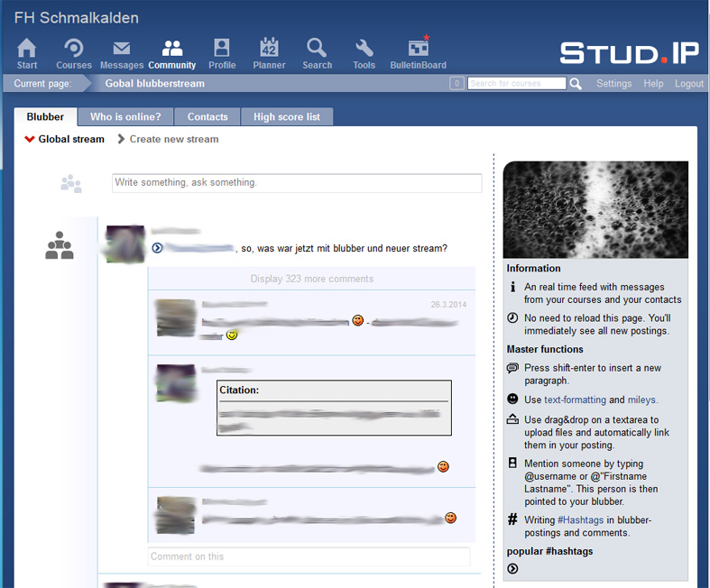Click the course search magnifier button
This screenshot has height=588, width=710.
coord(576,84)
